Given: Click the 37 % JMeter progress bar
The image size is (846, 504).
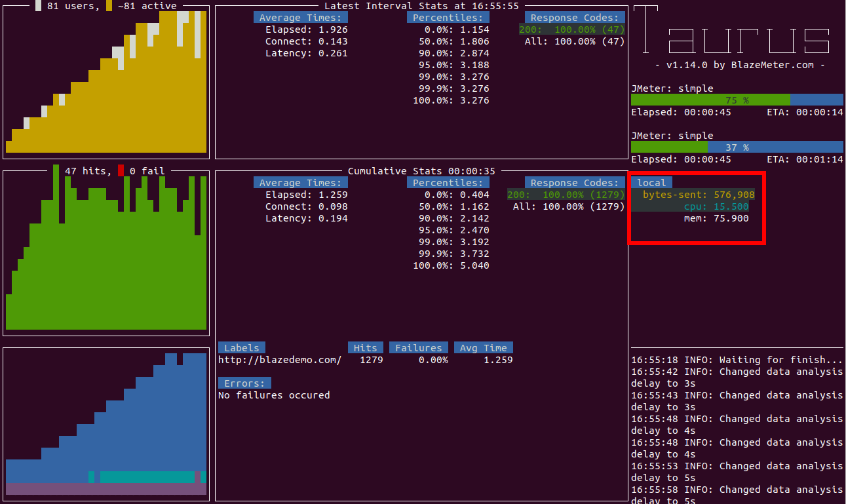Looking at the screenshot, I should (x=737, y=147).
